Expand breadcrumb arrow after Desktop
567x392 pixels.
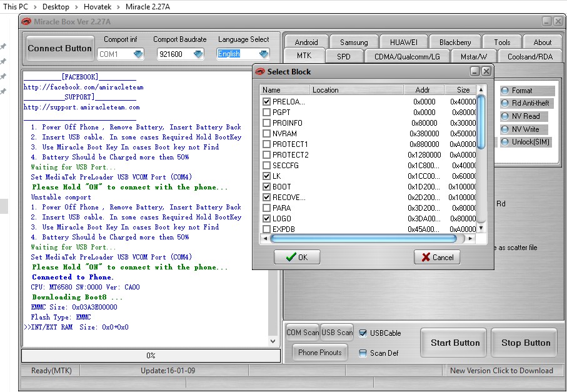pos(77,7)
